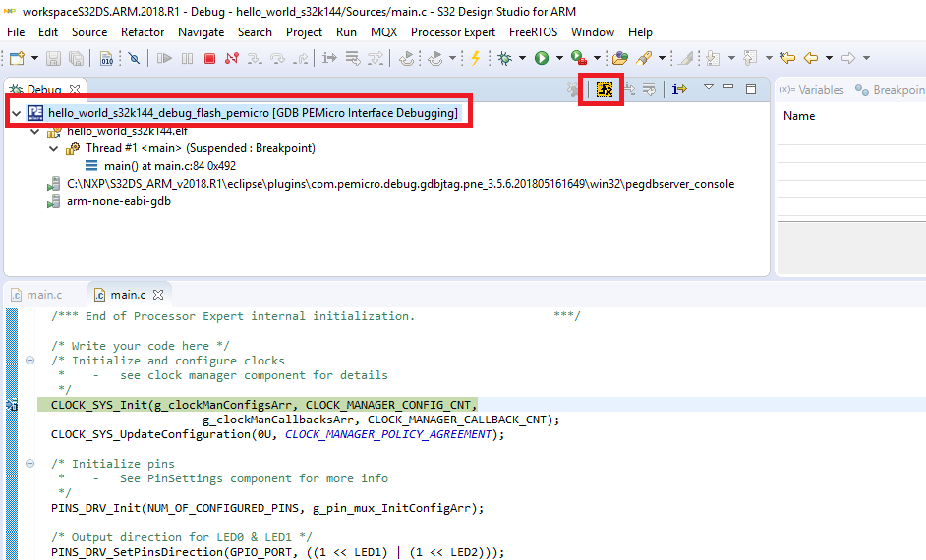Viewport: 926px width, 560px height.
Task: Click the Restart debug icon
Action: pyautogui.click(x=406, y=58)
